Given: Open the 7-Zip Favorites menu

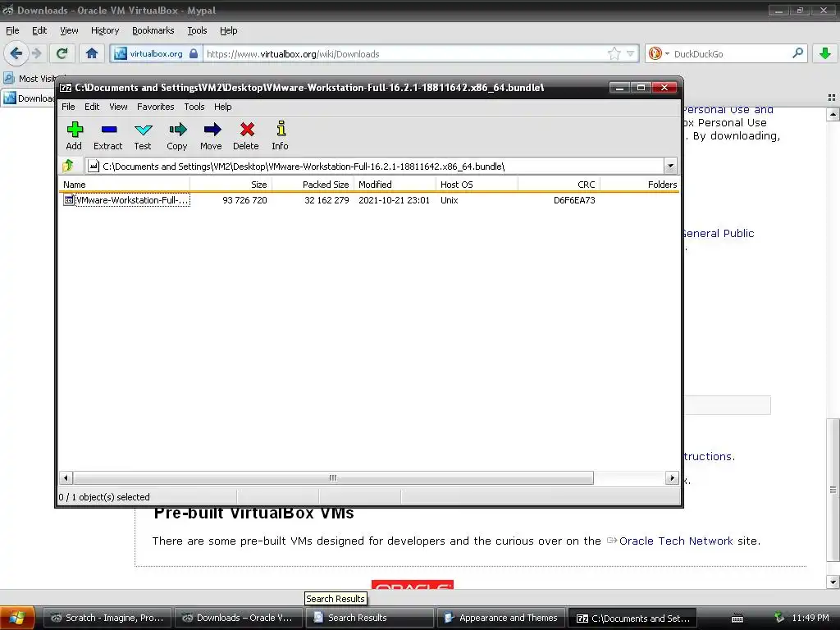Looking at the screenshot, I should [155, 107].
